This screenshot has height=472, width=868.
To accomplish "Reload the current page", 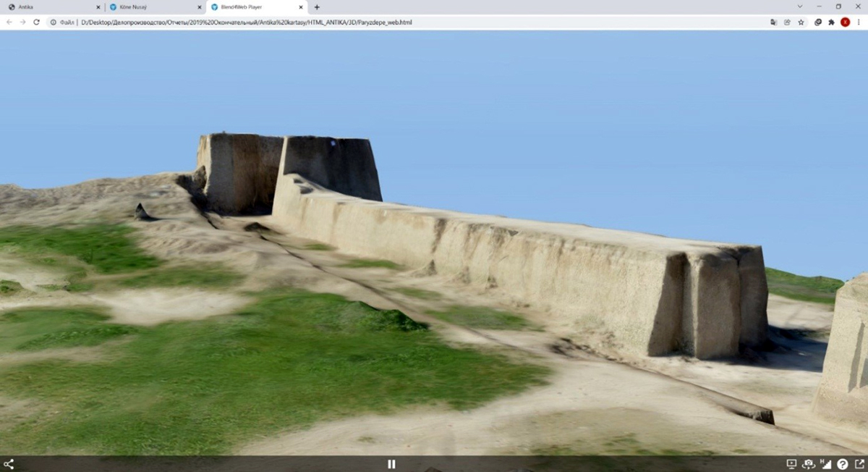I will coord(36,22).
